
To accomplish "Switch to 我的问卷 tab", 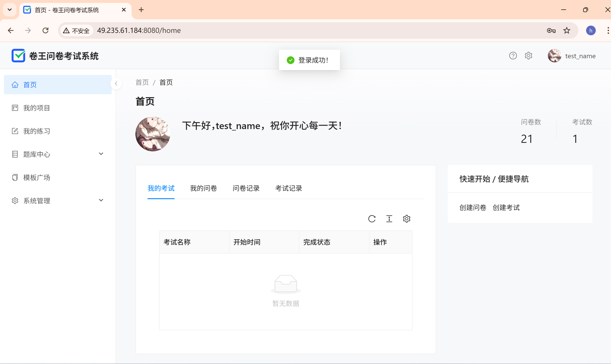I will pyautogui.click(x=203, y=188).
